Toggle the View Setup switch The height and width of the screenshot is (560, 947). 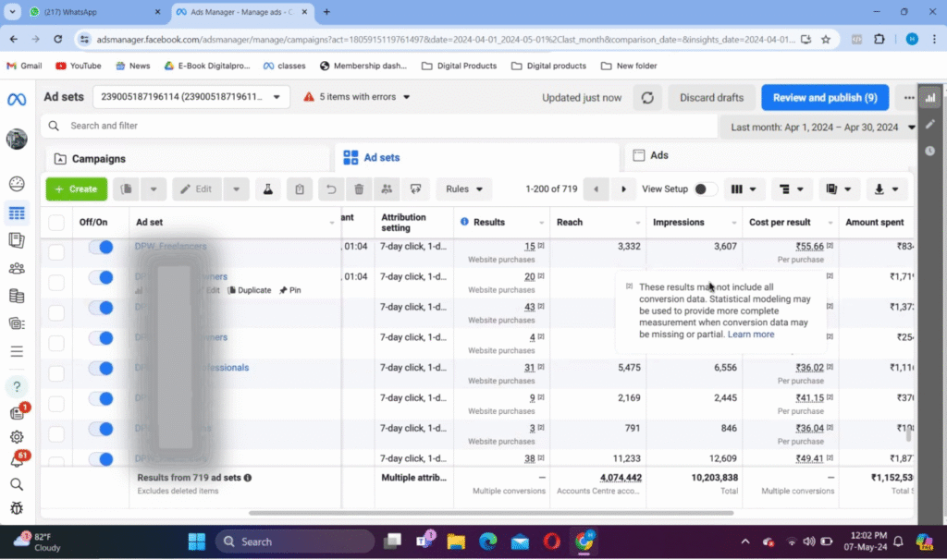(706, 189)
